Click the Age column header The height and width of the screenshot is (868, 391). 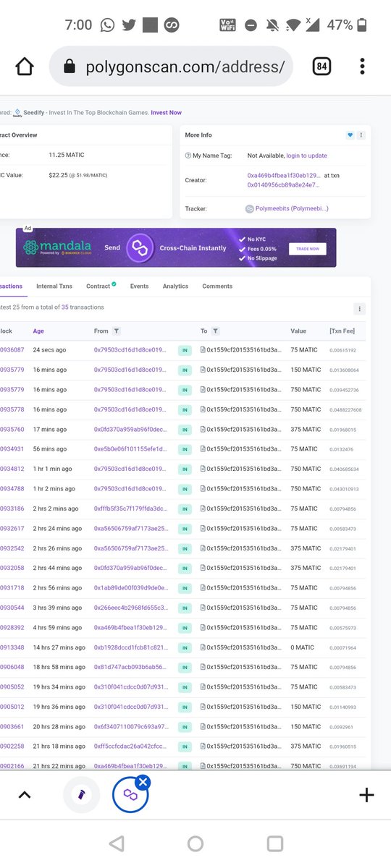coord(38,331)
